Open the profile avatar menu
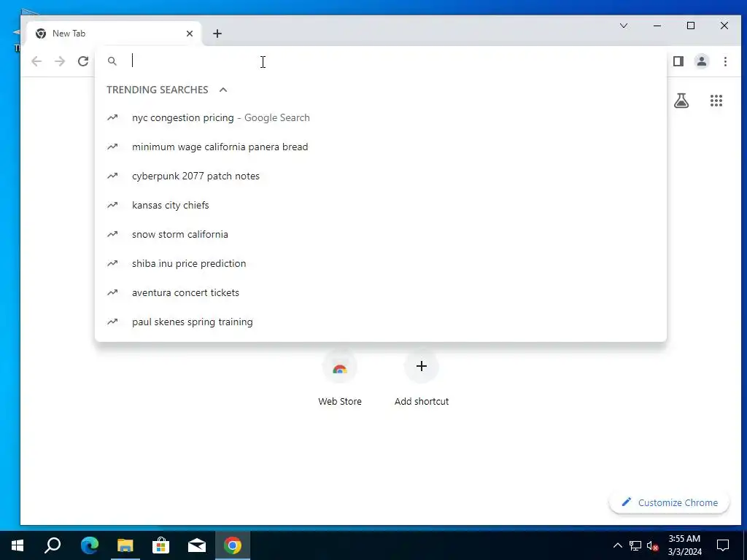 [701, 61]
